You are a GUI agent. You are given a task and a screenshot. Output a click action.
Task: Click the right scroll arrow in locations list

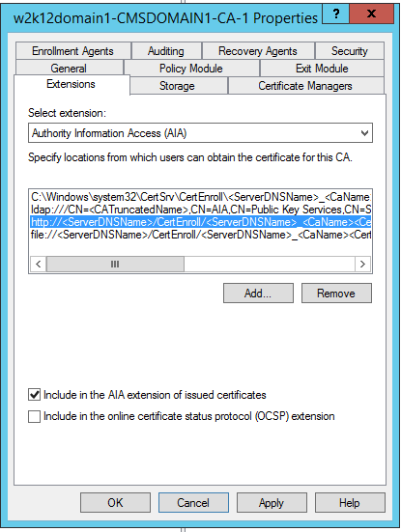tap(362, 264)
